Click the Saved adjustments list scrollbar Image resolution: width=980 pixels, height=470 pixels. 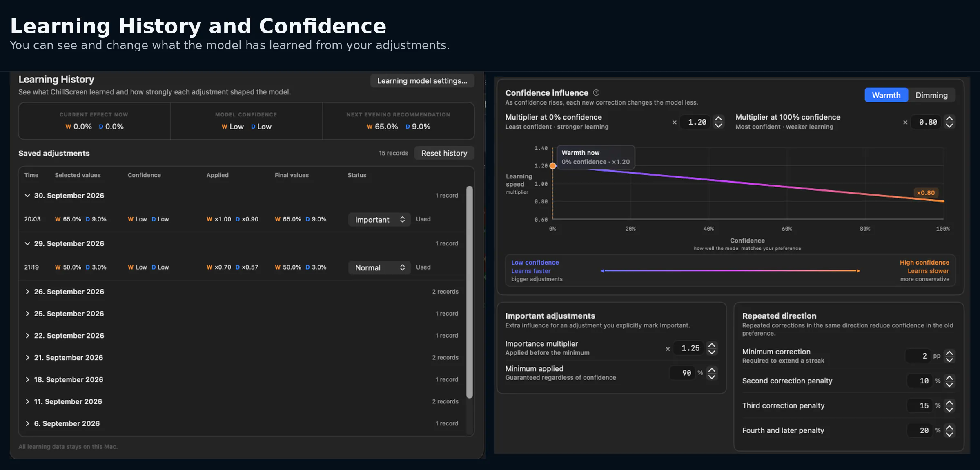click(470, 292)
